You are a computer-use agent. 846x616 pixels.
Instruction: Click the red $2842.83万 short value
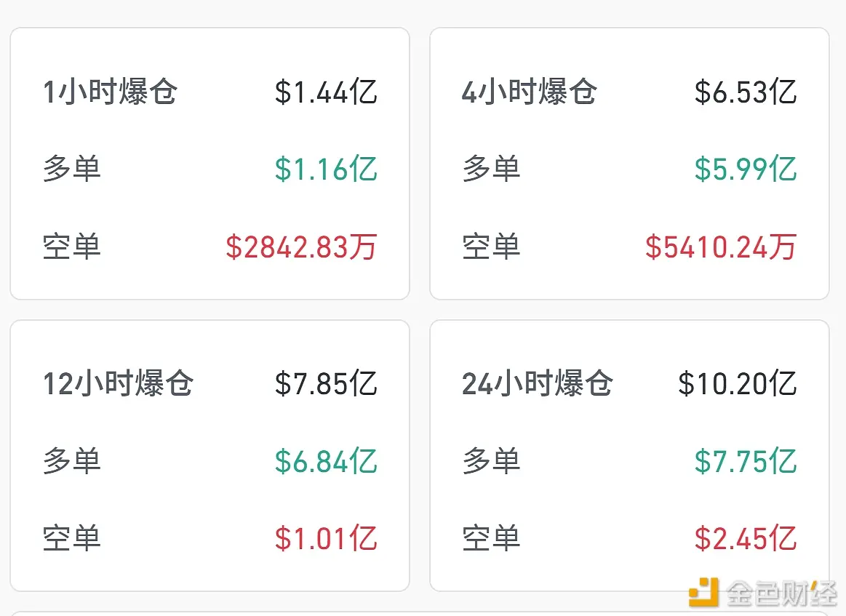301,247
